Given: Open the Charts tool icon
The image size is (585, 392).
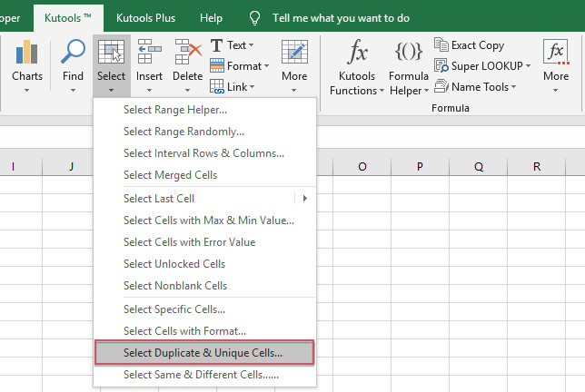Looking at the screenshot, I should click(26, 53).
